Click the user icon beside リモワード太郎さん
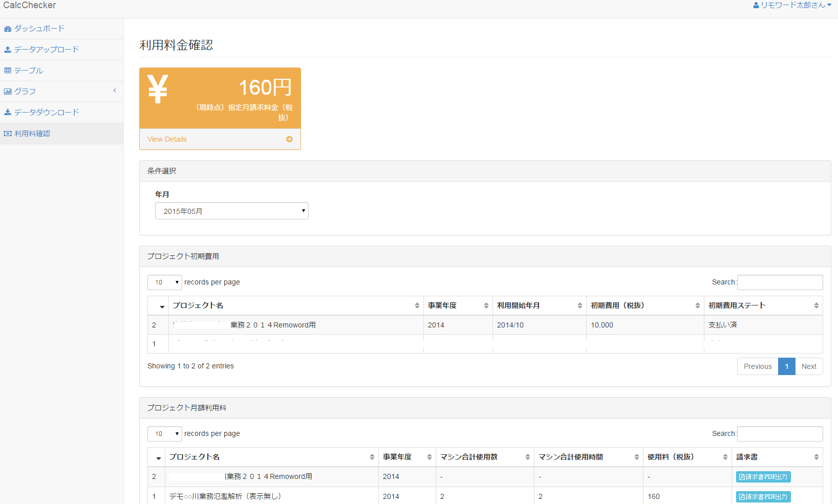The width and height of the screenshot is (838, 504). coord(756,5)
